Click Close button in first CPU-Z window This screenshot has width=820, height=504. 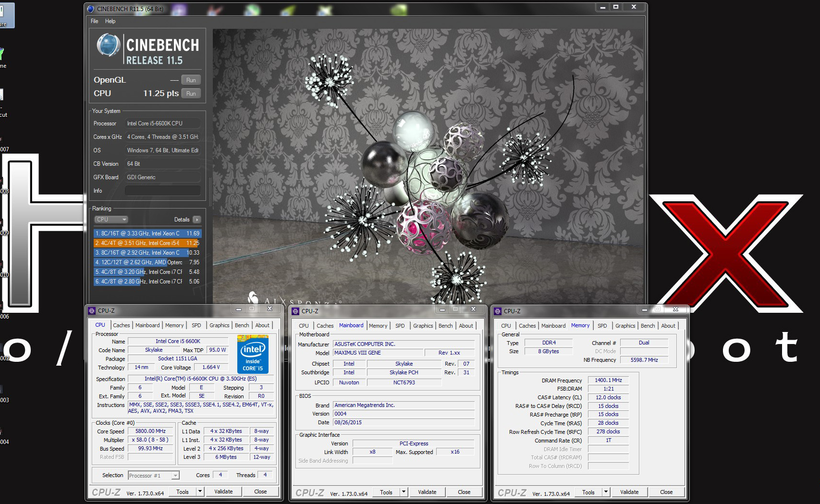click(x=260, y=492)
